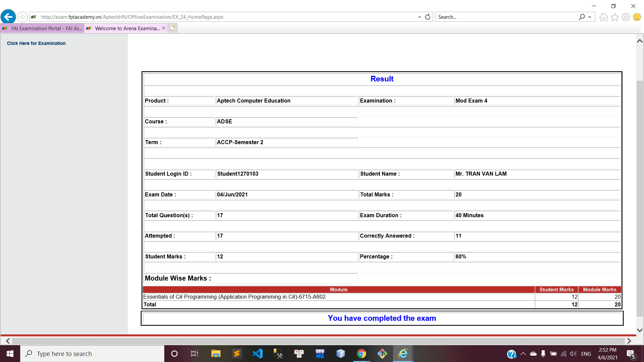Image resolution: width=644 pixels, height=362 pixels.
Task: Click the smiley feedback icon
Action: click(637, 17)
